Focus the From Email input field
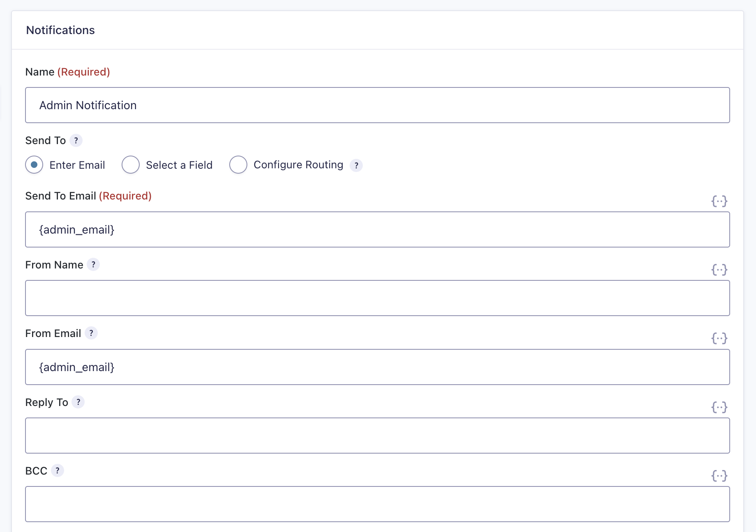 378,367
